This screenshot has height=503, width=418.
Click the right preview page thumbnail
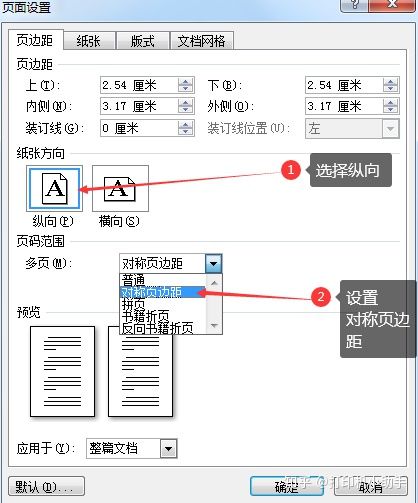[x=140, y=371]
